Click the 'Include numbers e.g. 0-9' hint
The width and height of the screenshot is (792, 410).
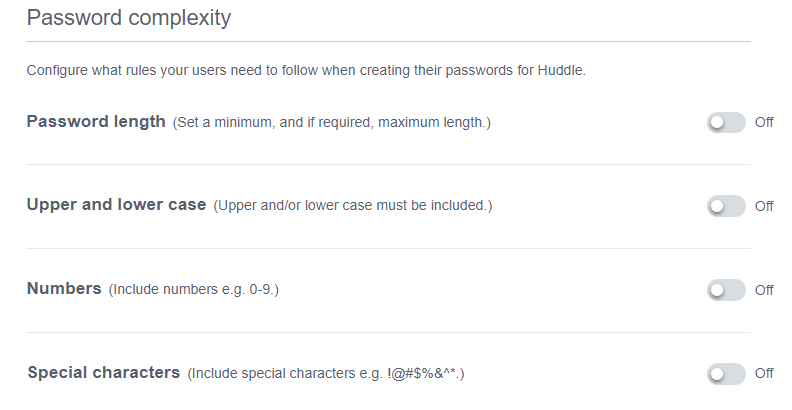pos(193,290)
